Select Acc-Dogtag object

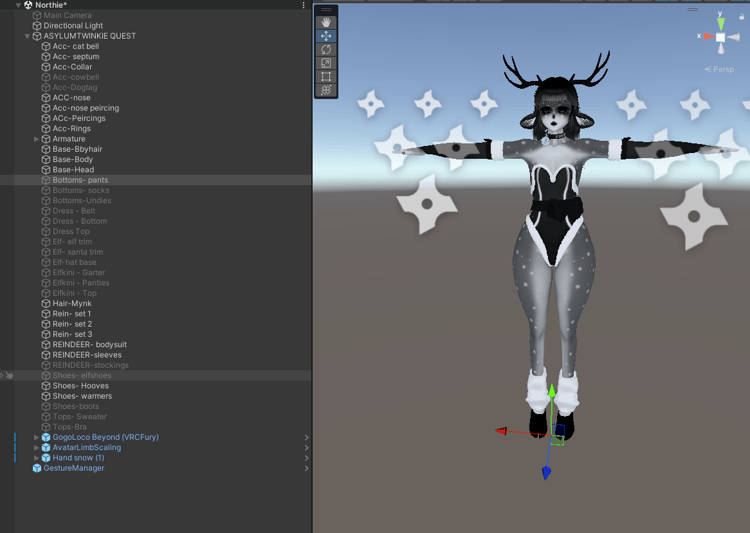[x=75, y=88]
